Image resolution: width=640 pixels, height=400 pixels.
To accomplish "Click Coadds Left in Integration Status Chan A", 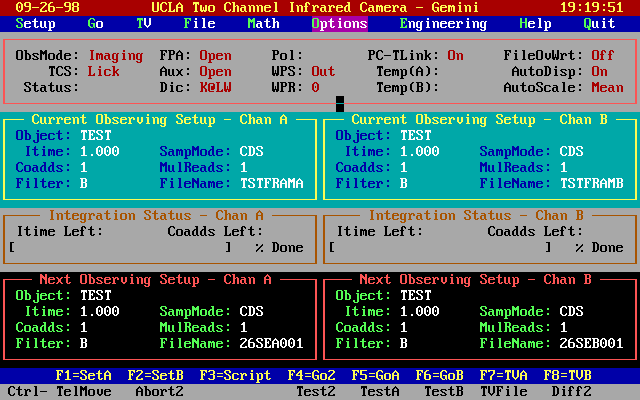I will (216, 231).
